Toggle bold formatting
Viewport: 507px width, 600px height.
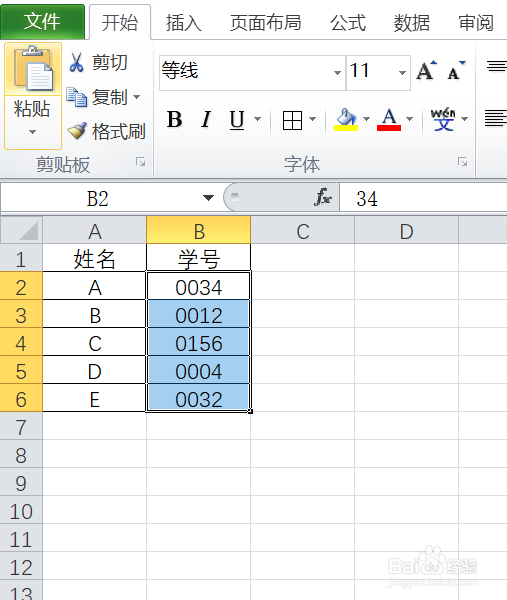click(x=174, y=119)
